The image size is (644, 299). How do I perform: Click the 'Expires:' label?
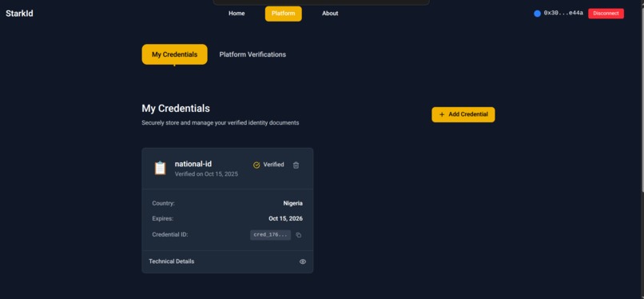[163, 218]
